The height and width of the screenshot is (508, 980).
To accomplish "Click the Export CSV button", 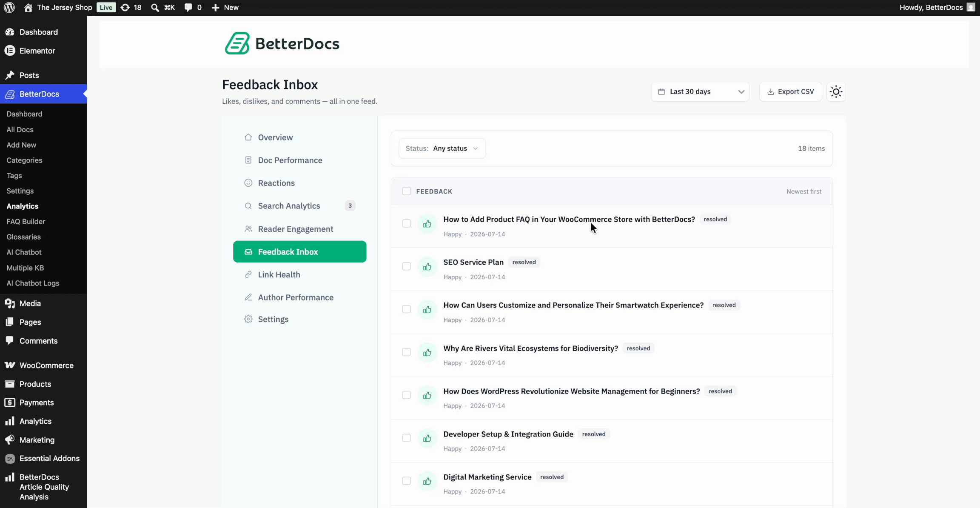I will tap(790, 91).
